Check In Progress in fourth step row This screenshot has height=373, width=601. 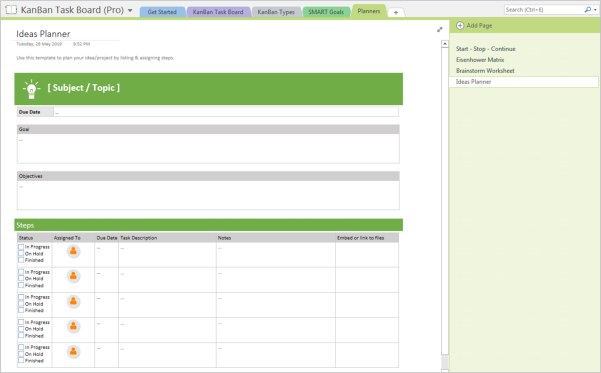point(21,322)
